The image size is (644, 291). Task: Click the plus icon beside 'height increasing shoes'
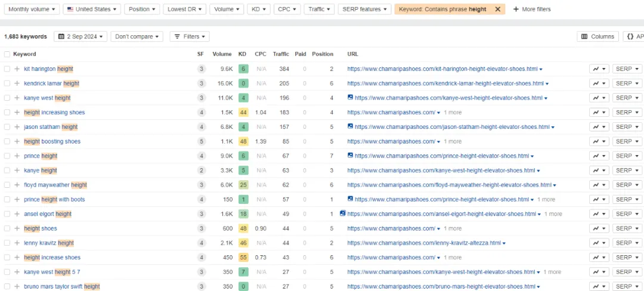tap(17, 113)
